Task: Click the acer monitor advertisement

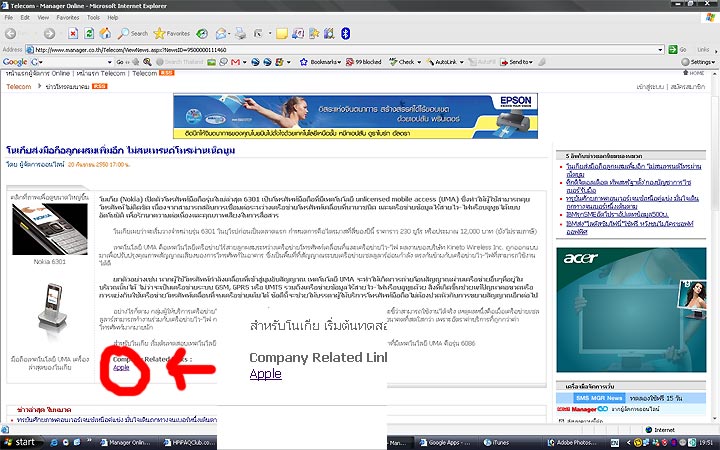Action: pos(631,310)
